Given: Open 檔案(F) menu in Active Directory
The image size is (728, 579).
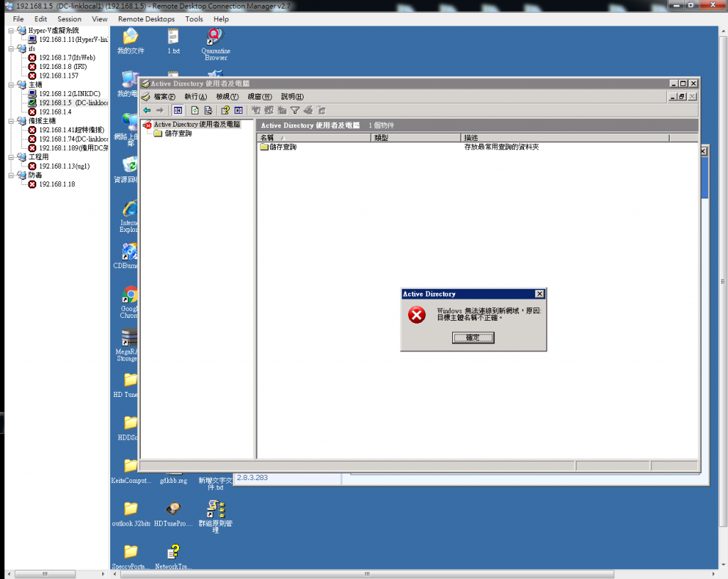Looking at the screenshot, I should tap(165, 97).
